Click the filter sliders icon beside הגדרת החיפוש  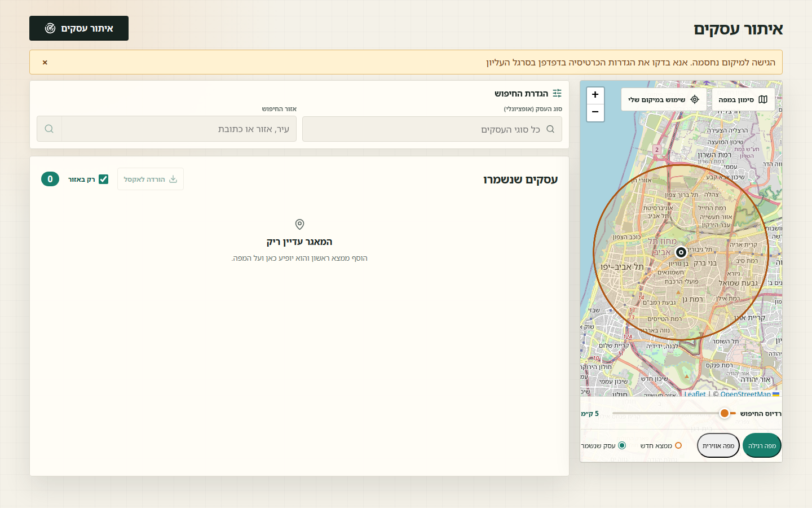(557, 93)
